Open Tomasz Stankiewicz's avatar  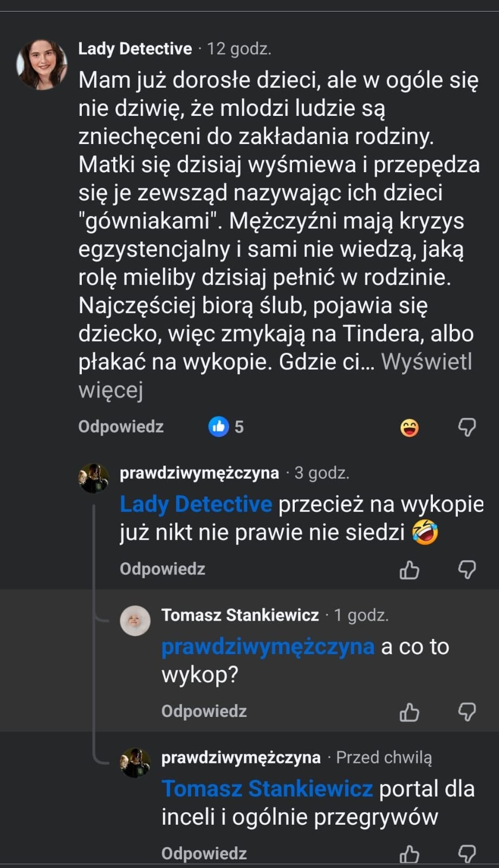coord(135,621)
